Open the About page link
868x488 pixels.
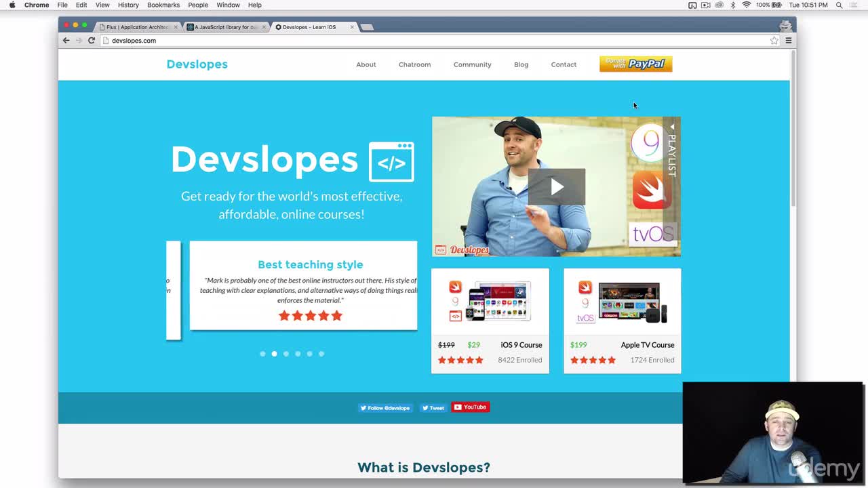coord(366,64)
